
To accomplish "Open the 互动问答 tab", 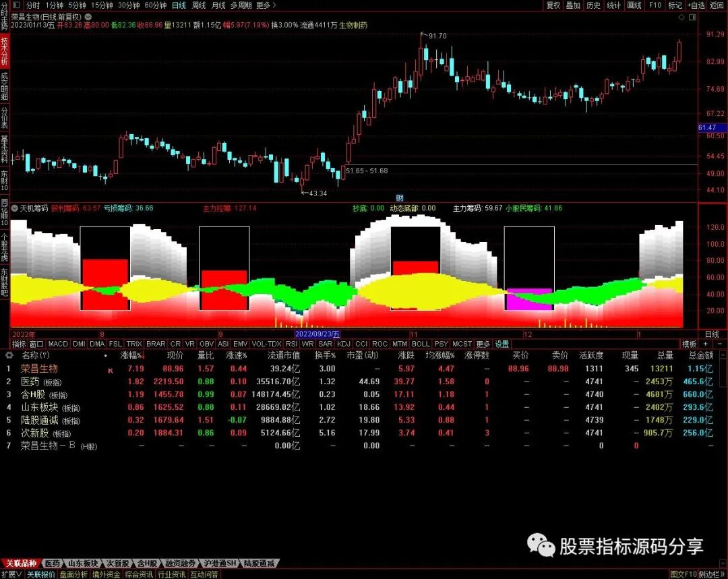I will 204,574.
